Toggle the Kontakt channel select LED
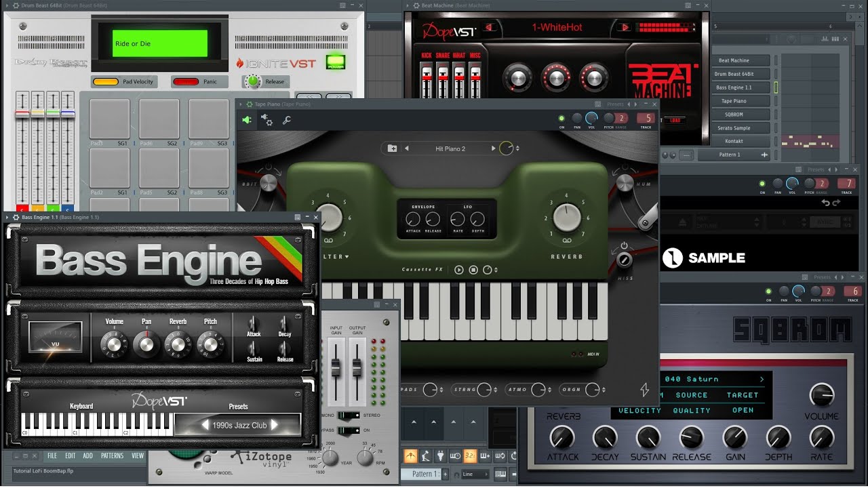Image resolution: width=868 pixels, height=488 pixels. pos(776,141)
